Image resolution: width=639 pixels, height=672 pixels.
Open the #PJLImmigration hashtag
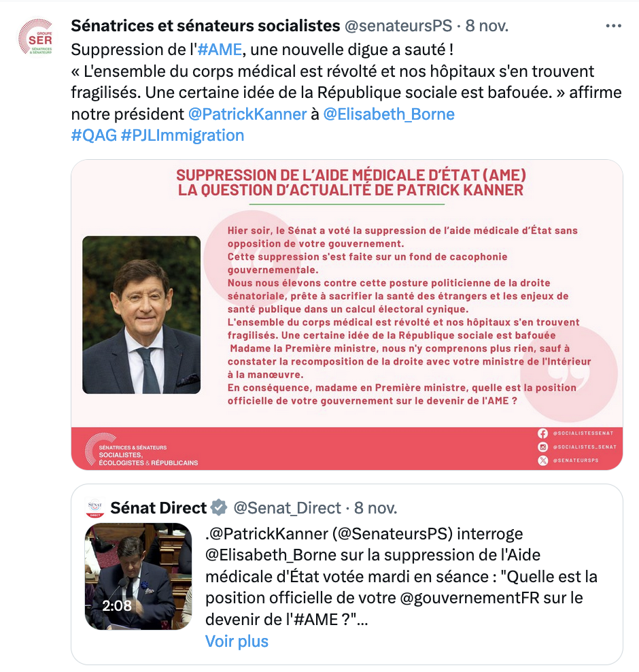(x=182, y=135)
